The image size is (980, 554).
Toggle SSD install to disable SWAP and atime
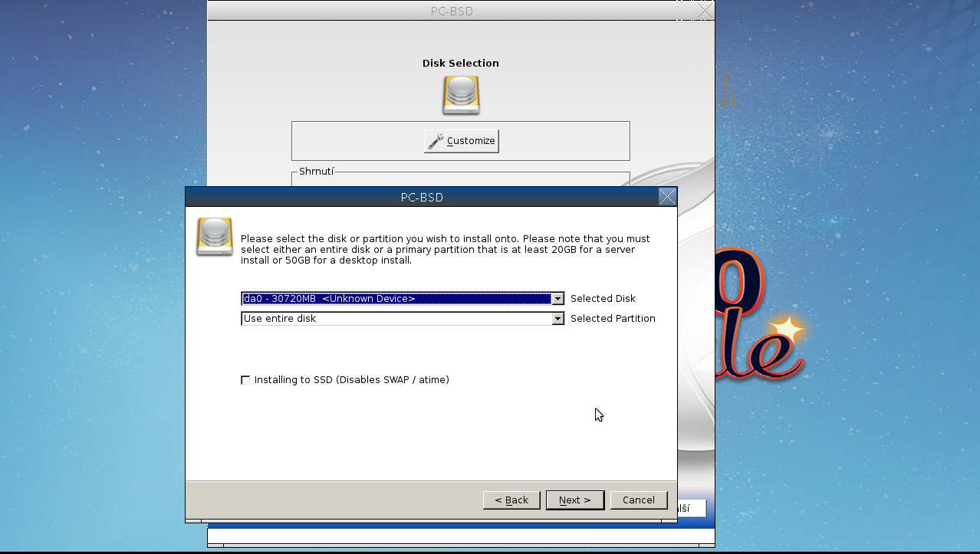tap(245, 379)
